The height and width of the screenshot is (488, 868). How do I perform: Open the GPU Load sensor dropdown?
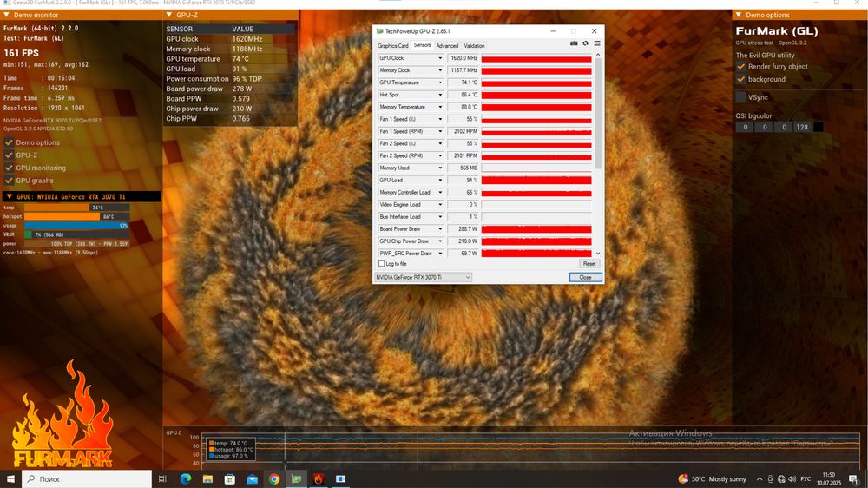coord(440,180)
